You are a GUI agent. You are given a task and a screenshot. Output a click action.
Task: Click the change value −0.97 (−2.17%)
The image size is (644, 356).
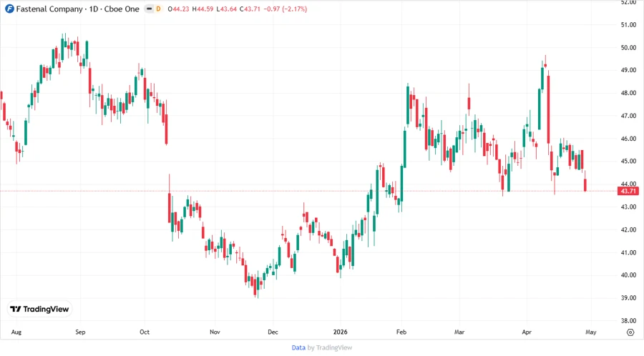tap(285, 9)
